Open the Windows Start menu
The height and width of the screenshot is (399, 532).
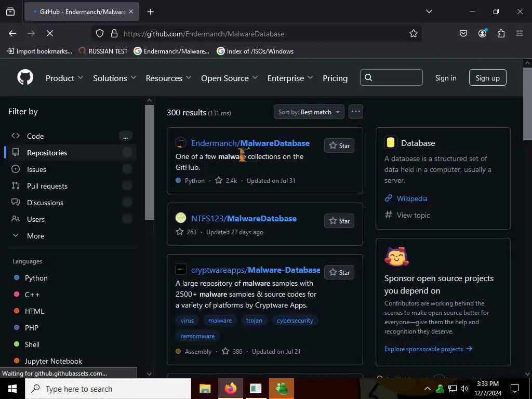[x=12, y=389]
